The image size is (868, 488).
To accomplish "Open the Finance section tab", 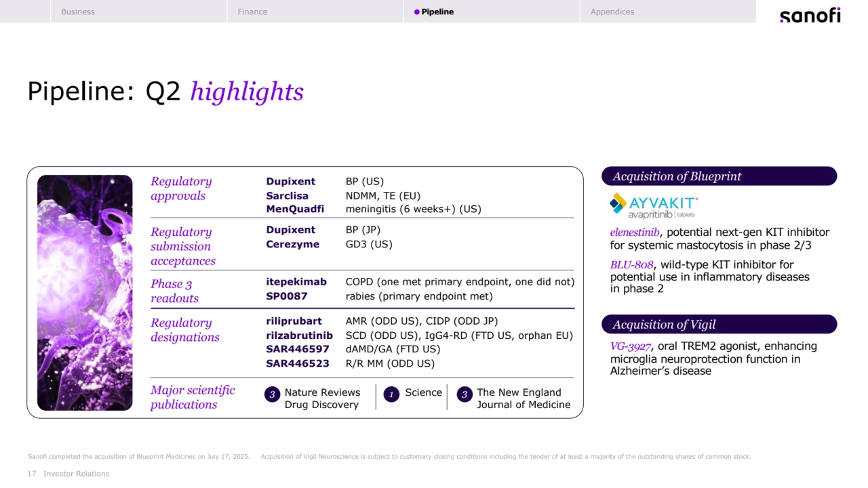I will [x=315, y=12].
